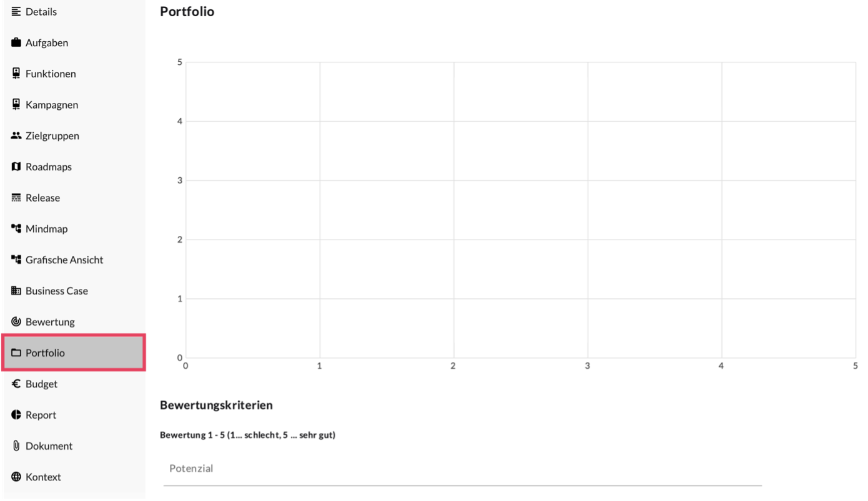Click the Bewertung spiral icon

coord(16,322)
